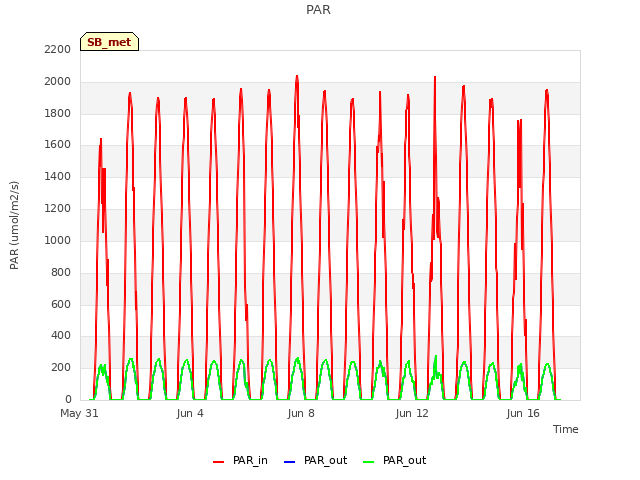Viewport: 640px width, 480px height.
Task: Toggle the PAR_out label beside the blue swatch
Action: click(325, 460)
